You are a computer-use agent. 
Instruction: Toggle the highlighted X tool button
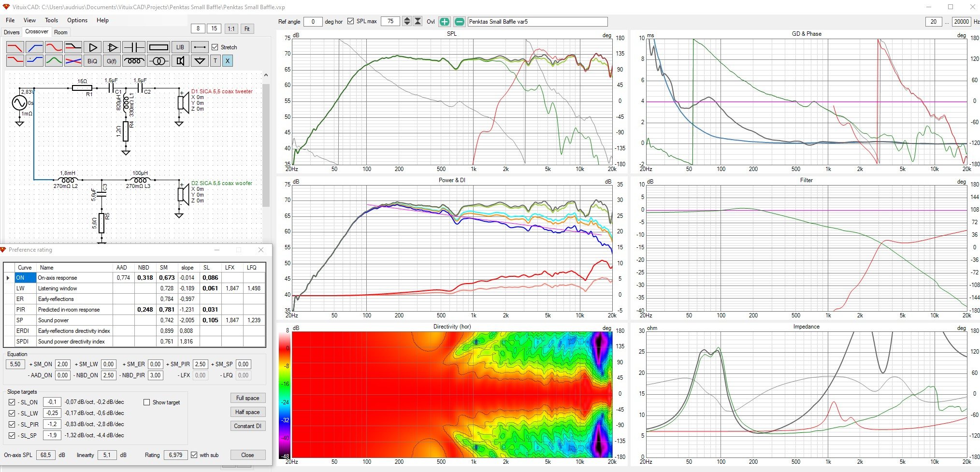tap(228, 61)
